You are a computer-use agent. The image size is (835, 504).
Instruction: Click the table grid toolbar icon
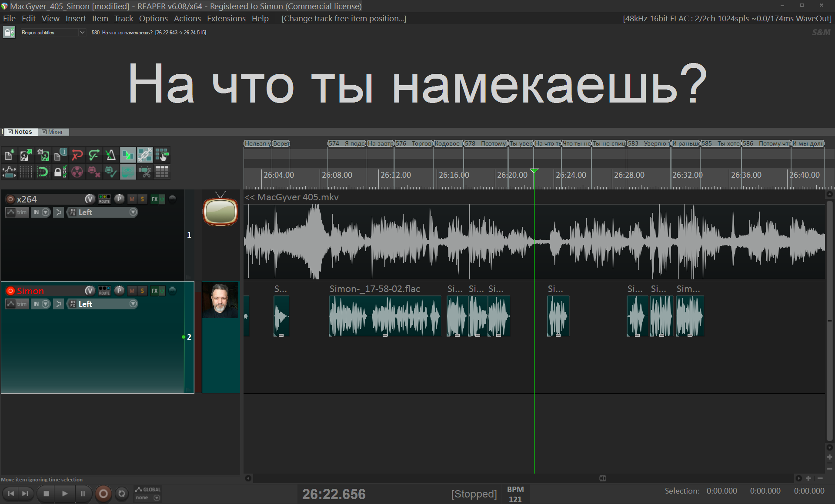tap(162, 172)
